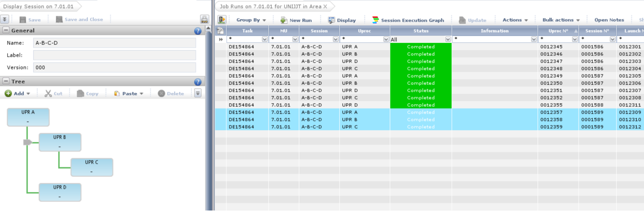Click the Paste clipboard icon
This screenshot has height=215, width=644.
coord(117,94)
